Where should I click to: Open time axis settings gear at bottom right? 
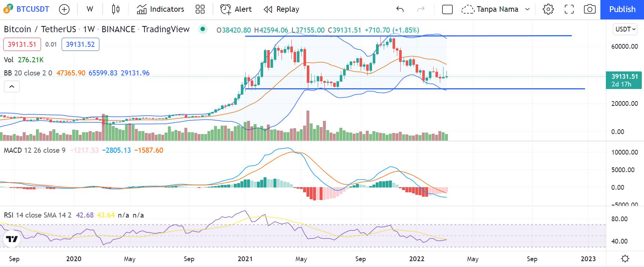click(625, 259)
